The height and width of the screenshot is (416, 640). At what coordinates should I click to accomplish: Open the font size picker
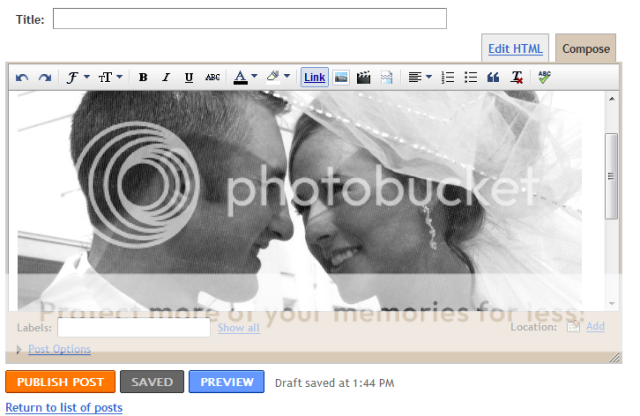point(105,77)
